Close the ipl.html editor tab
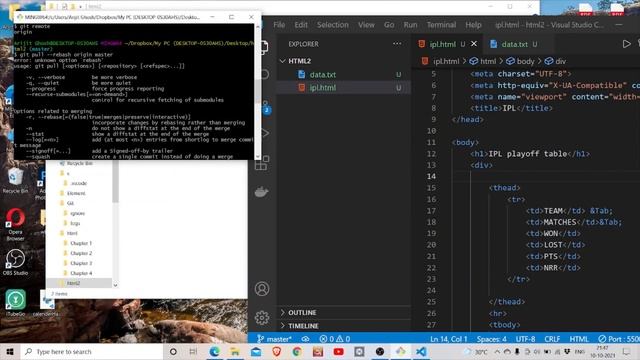 (x=474, y=44)
